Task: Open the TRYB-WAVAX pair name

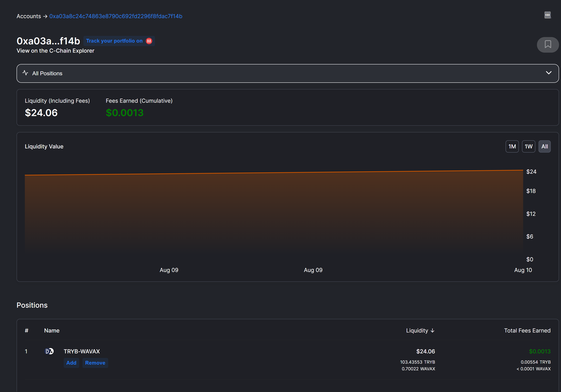Action: [x=82, y=351]
